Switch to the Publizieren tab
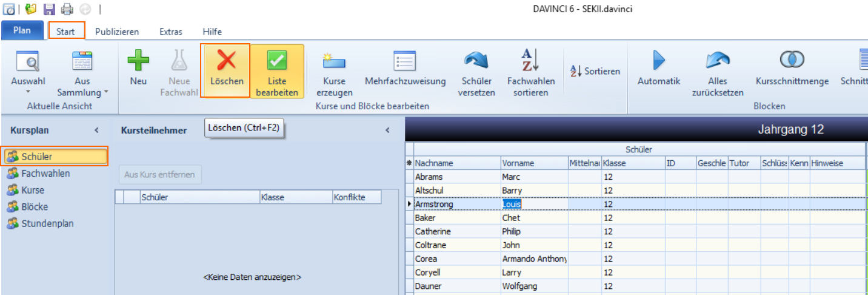This screenshot has height=295, width=868. [x=117, y=32]
